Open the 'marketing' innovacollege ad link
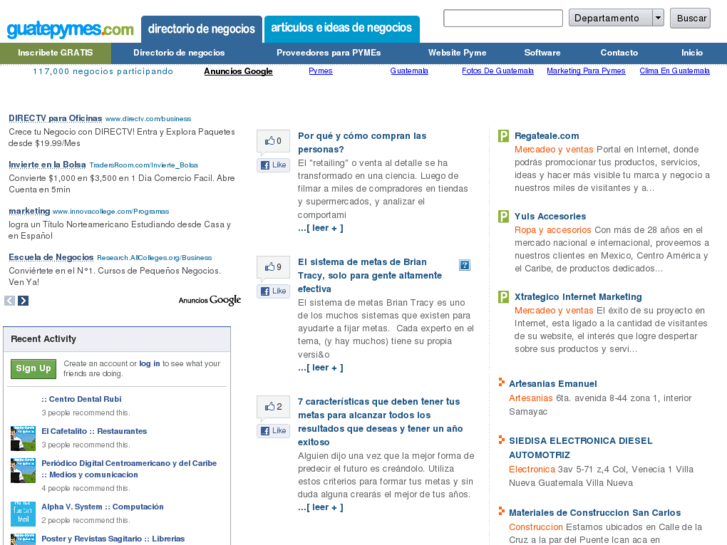Image resolution: width=727 pixels, height=545 pixels. click(x=29, y=211)
